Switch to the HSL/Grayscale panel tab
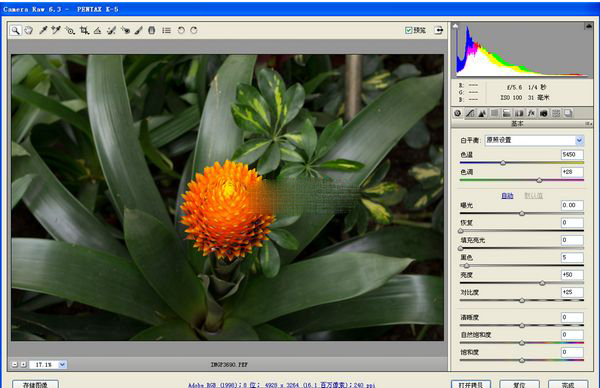 [x=494, y=113]
